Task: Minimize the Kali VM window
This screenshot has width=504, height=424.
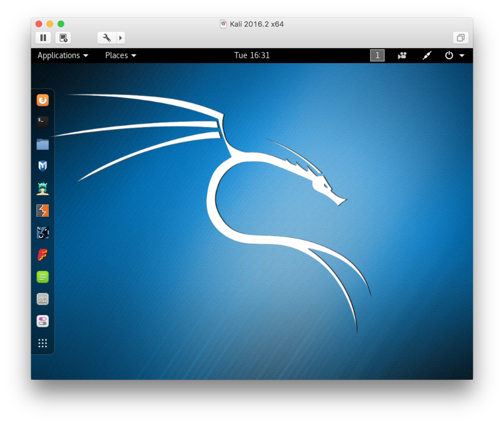Action: (x=50, y=24)
